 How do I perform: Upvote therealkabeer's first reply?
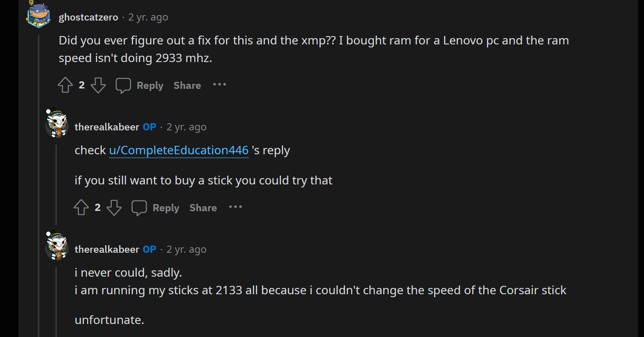[x=82, y=207]
